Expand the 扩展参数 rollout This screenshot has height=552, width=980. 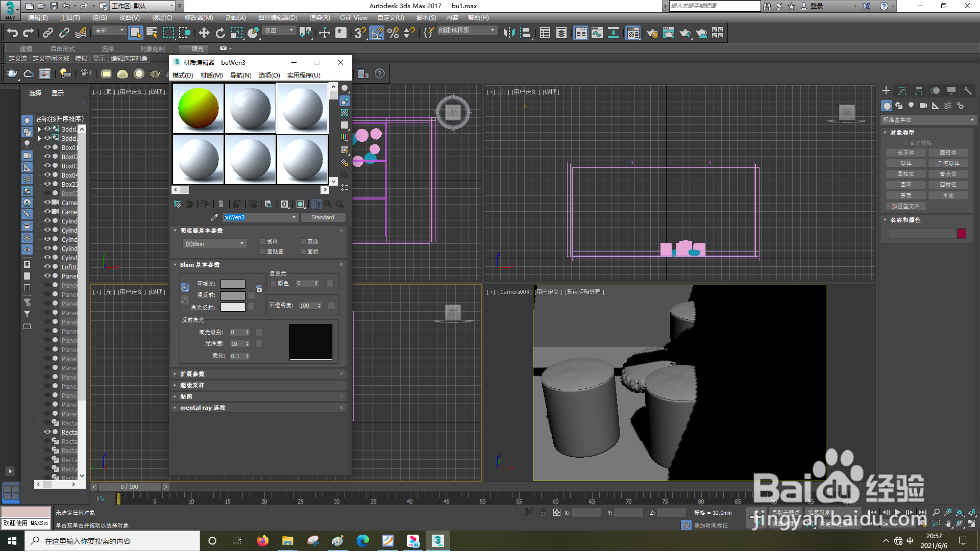click(192, 374)
